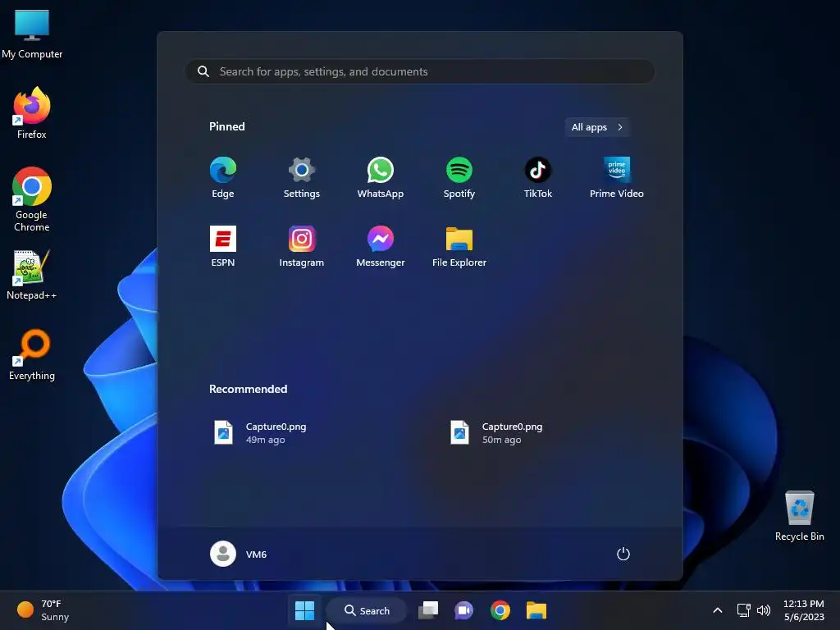Select the Everything search desktop shortcut
Viewport: 840px width, 630px height.
[32, 354]
